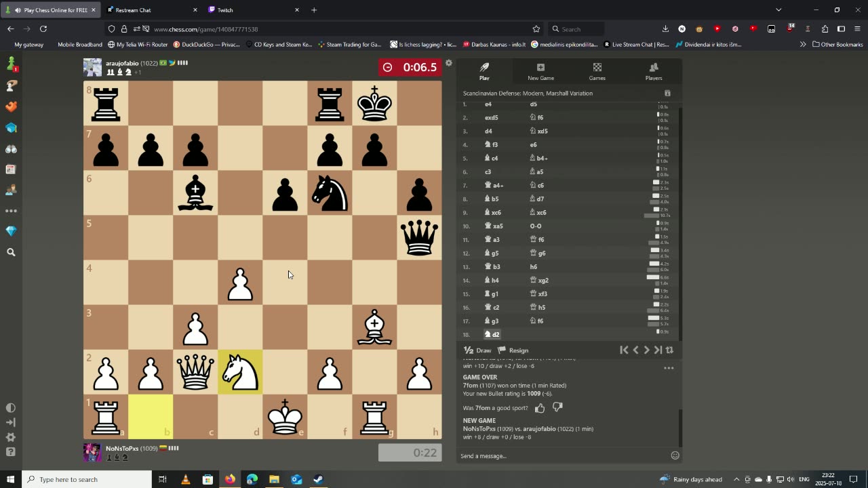Toggle chess.com light/dark theme icon
The image size is (868, 488).
click(11, 407)
